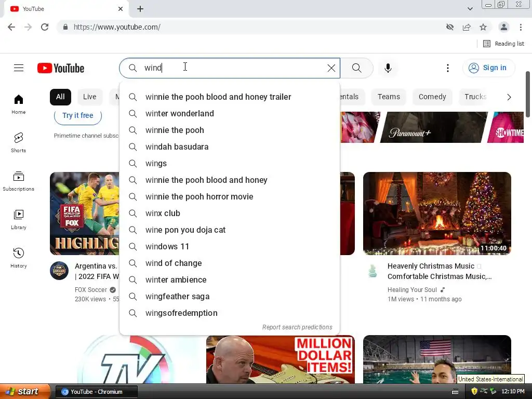Choose suggestion wind of change
Image resolution: width=532 pixels, height=399 pixels.
click(x=230, y=263)
